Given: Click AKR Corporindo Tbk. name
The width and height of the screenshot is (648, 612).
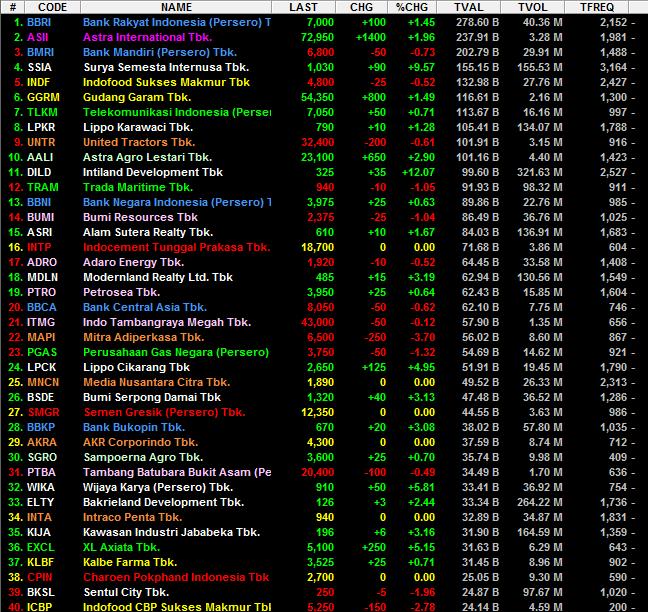Looking at the screenshot, I should (141, 442).
